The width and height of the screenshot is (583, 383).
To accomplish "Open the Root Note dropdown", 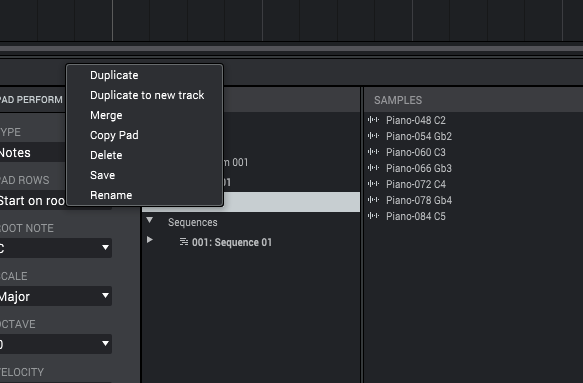I will click(x=55, y=248).
